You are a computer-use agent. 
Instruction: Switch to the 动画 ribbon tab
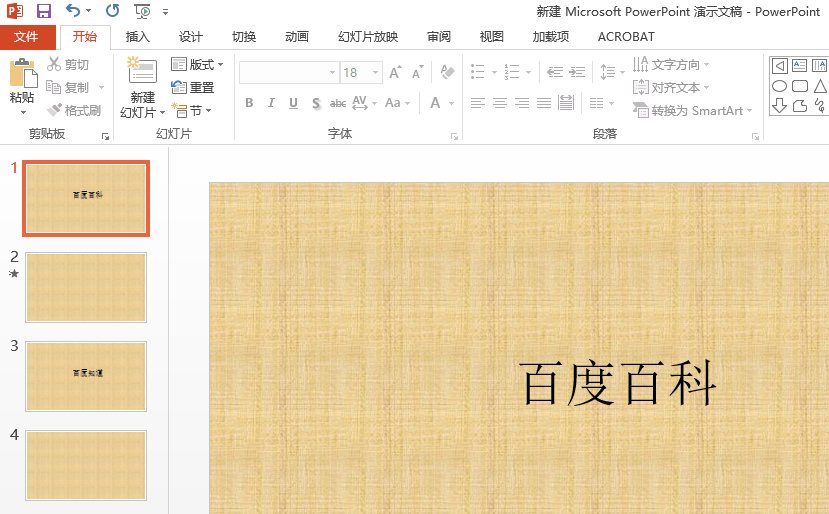tap(297, 36)
